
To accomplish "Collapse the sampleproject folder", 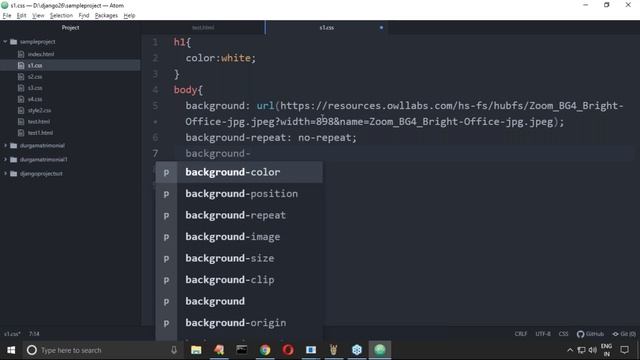I will [x=5, y=42].
